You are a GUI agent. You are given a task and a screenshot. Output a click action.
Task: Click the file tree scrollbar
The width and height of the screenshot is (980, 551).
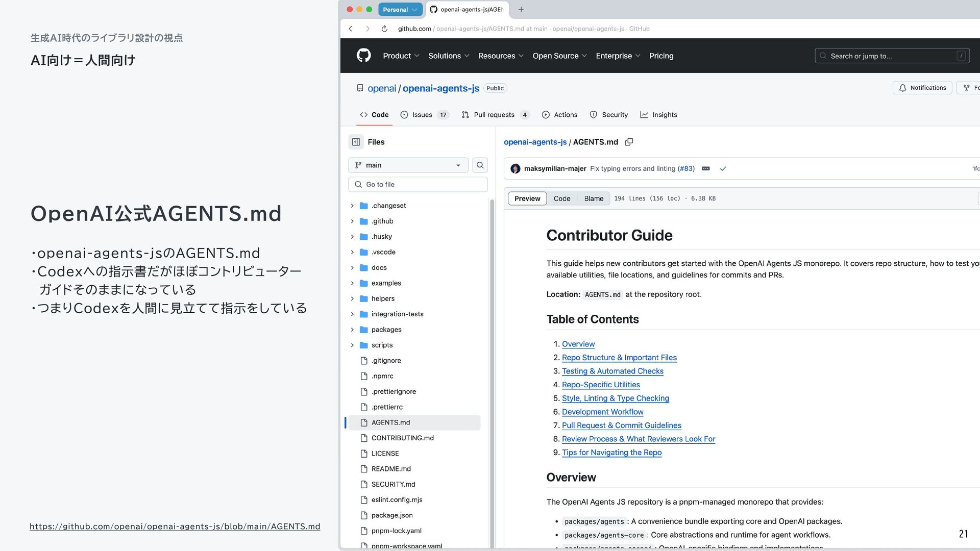(492, 372)
